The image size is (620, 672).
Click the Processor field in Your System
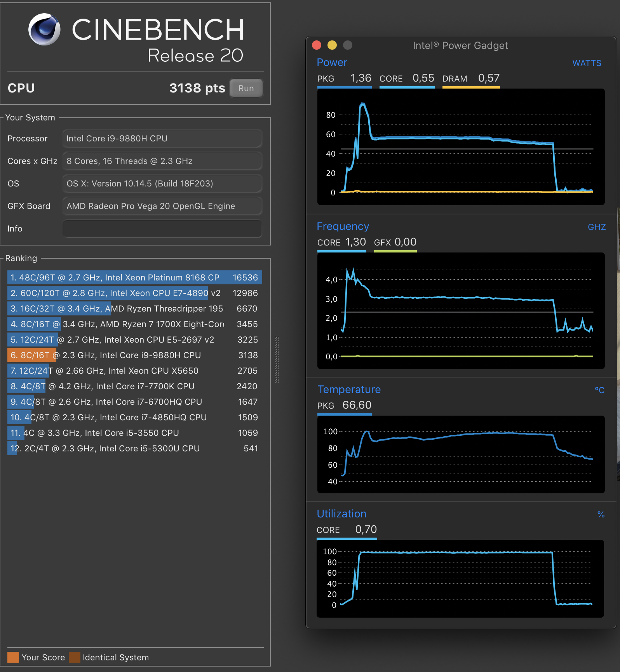tap(162, 139)
